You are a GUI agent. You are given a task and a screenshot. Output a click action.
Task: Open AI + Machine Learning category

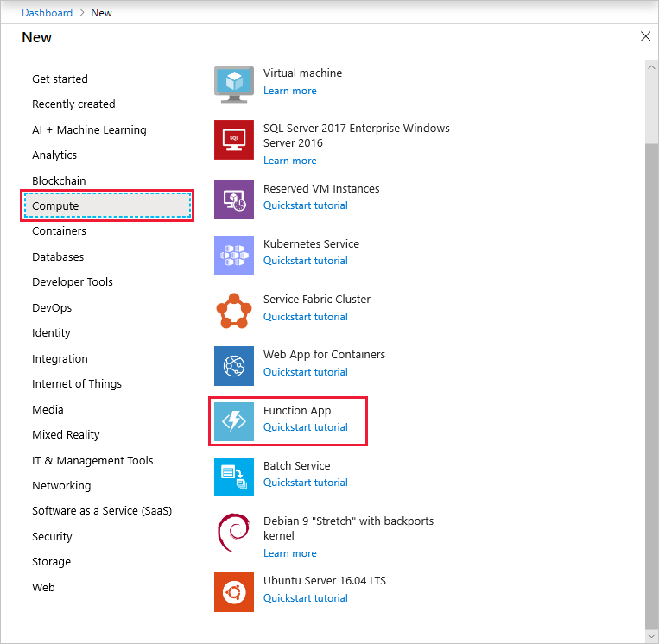(89, 130)
